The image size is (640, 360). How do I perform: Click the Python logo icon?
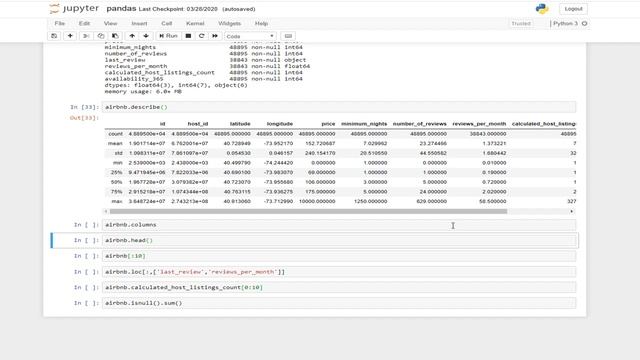coord(542,9)
